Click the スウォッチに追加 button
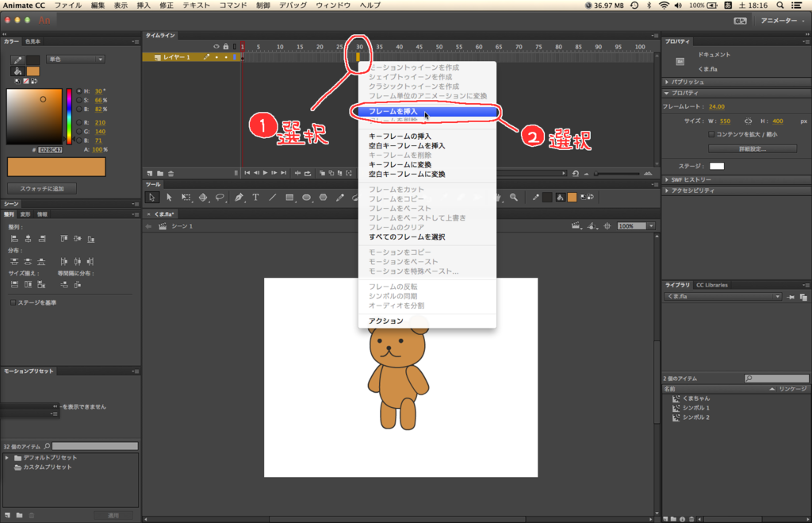This screenshot has height=523, width=812. pos(42,189)
